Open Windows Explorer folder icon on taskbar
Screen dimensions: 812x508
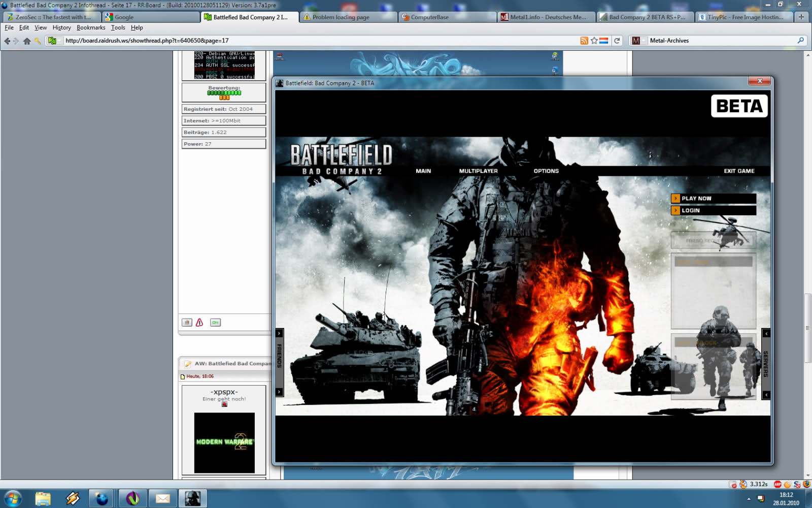click(43, 498)
